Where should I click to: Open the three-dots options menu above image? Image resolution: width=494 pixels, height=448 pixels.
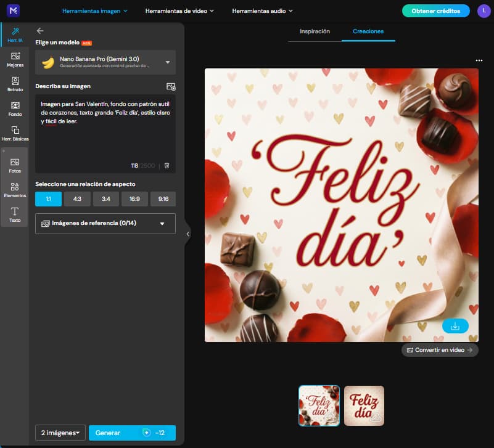tap(479, 60)
